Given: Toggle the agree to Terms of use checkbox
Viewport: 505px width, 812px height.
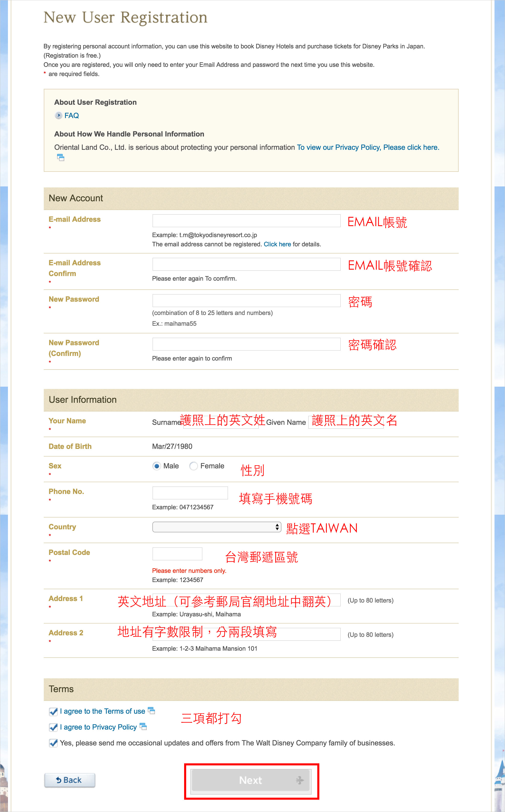Looking at the screenshot, I should (x=53, y=712).
